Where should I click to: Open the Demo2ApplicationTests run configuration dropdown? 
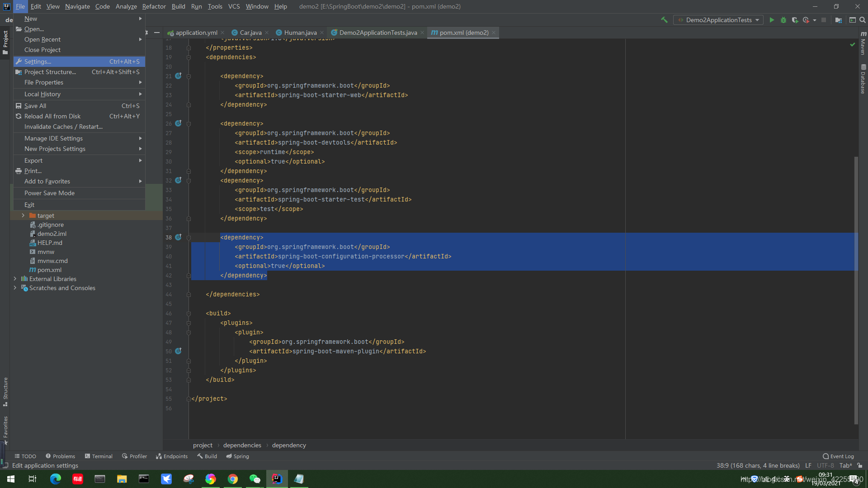coord(718,20)
